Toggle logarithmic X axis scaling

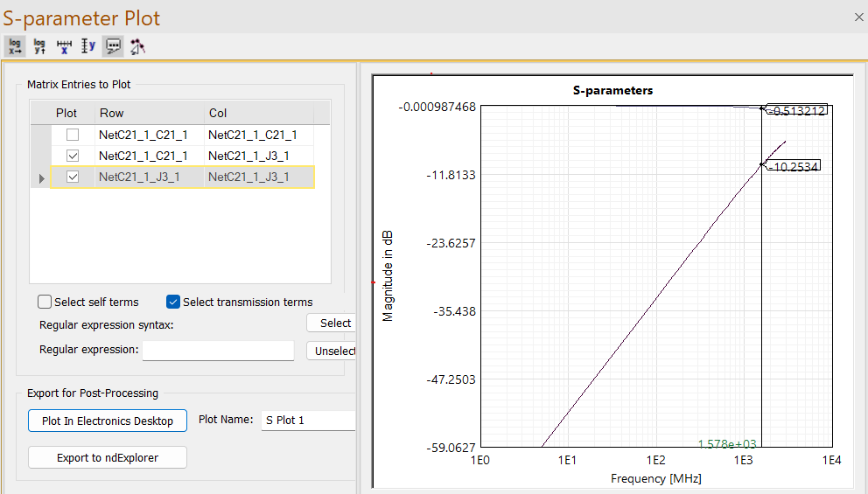click(x=15, y=46)
